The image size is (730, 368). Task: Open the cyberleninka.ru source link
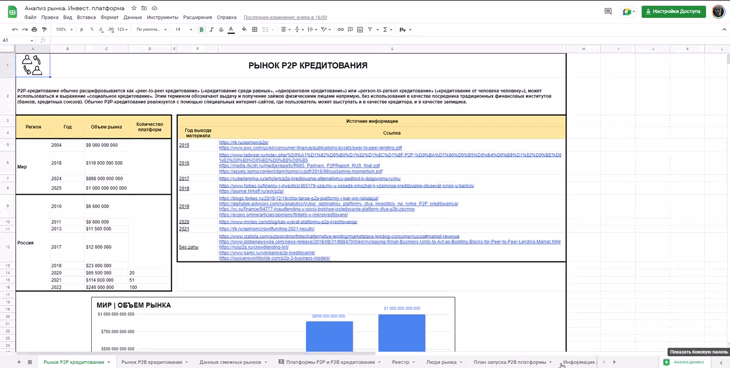pos(309,178)
